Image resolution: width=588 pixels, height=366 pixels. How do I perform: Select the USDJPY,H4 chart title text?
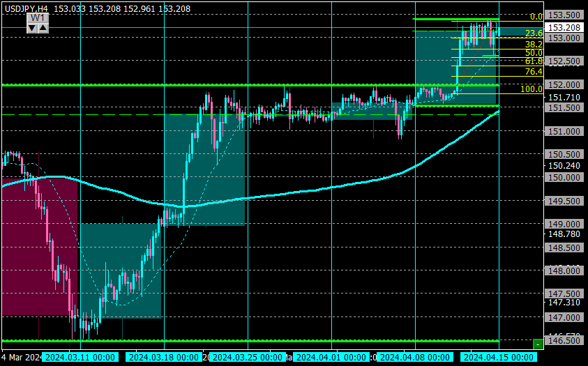click(27, 8)
